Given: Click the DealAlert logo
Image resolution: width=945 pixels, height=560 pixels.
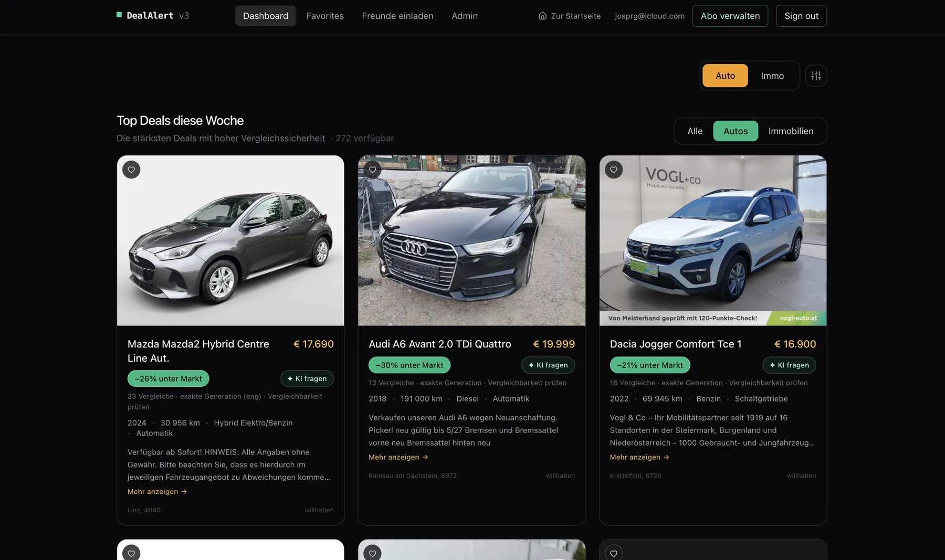Looking at the screenshot, I should (152, 16).
